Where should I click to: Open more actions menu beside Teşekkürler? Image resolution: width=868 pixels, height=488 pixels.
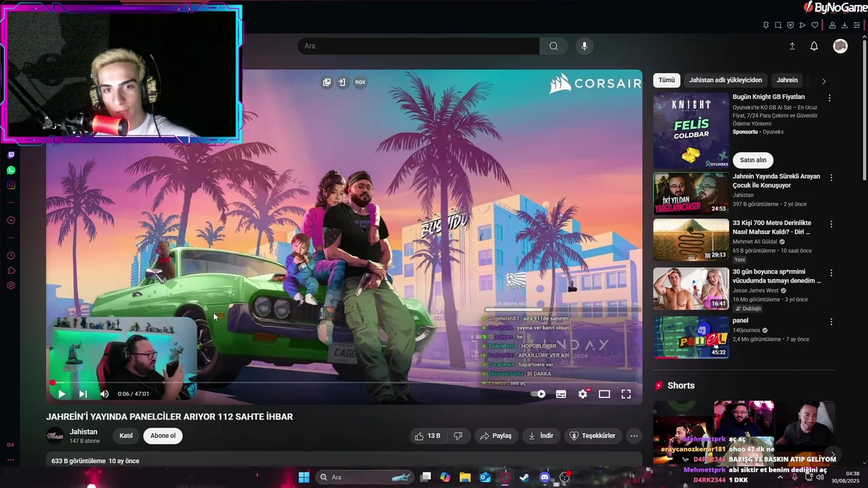pos(634,436)
